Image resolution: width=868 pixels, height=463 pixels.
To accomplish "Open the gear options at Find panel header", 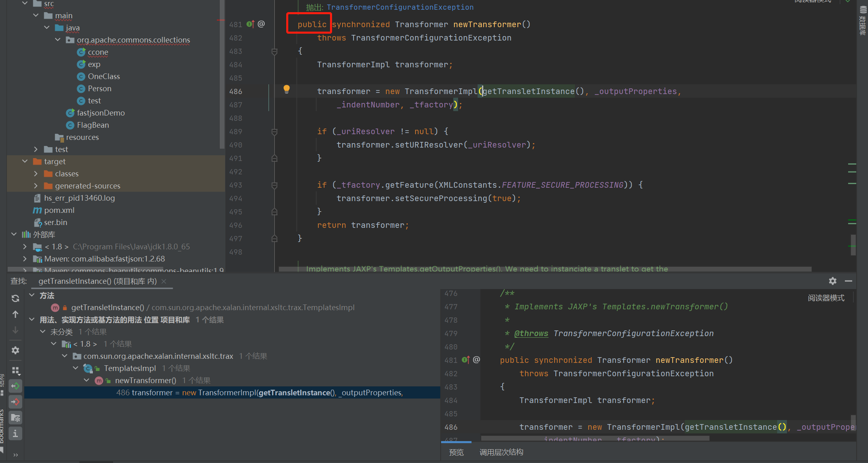I will pos(833,281).
